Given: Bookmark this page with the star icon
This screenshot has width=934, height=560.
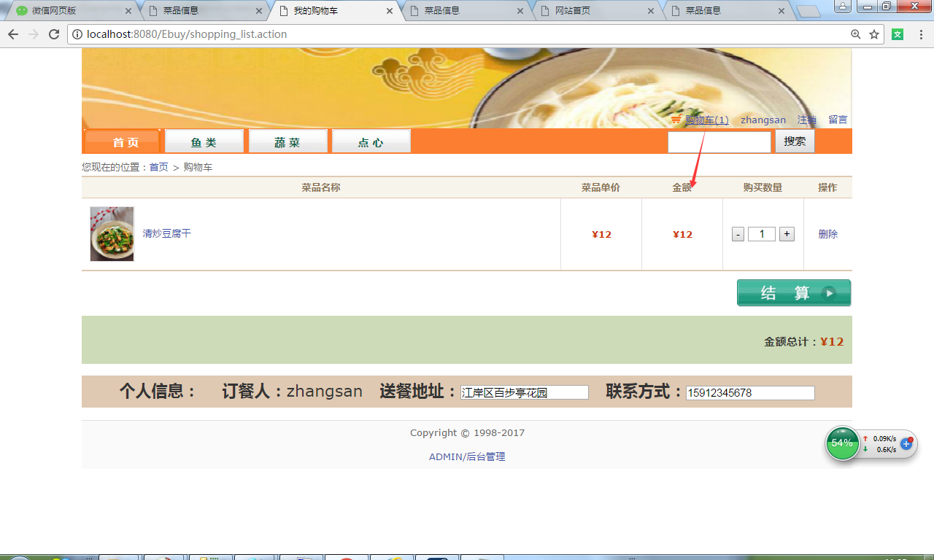Looking at the screenshot, I should click(874, 34).
